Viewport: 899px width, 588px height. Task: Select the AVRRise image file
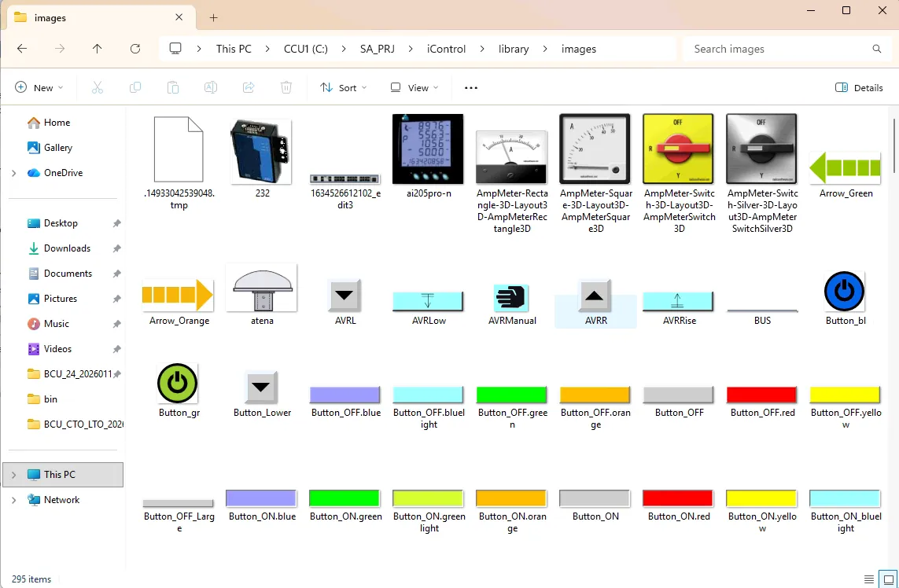coord(679,309)
